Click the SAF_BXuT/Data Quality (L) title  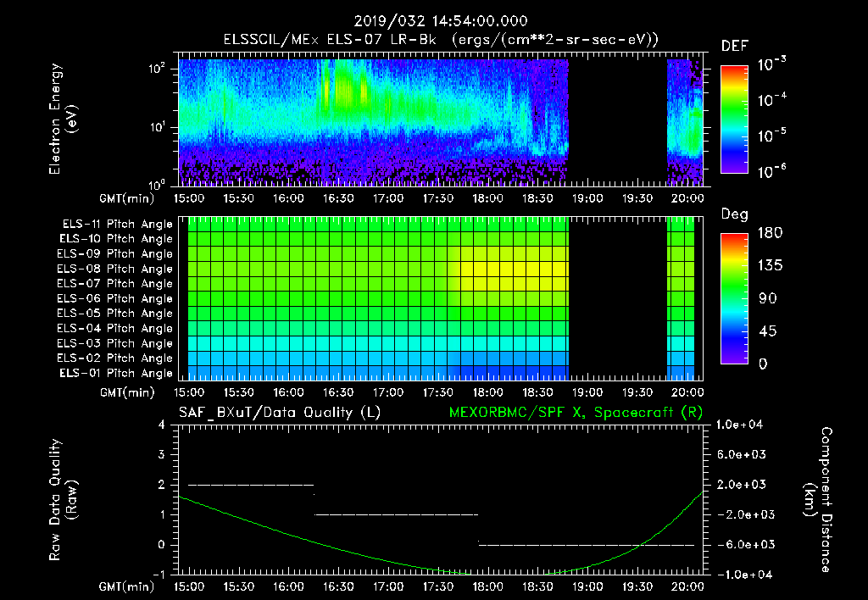280,413
